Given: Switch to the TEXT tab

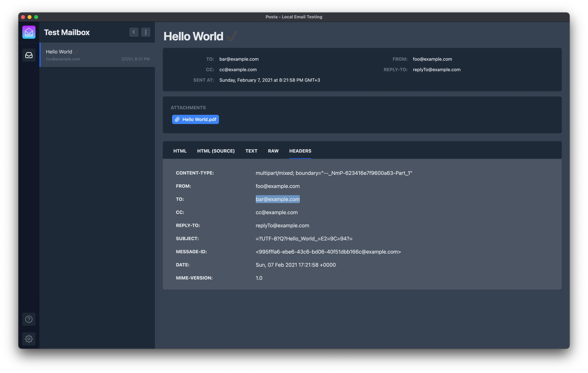Looking at the screenshot, I should tap(251, 151).
